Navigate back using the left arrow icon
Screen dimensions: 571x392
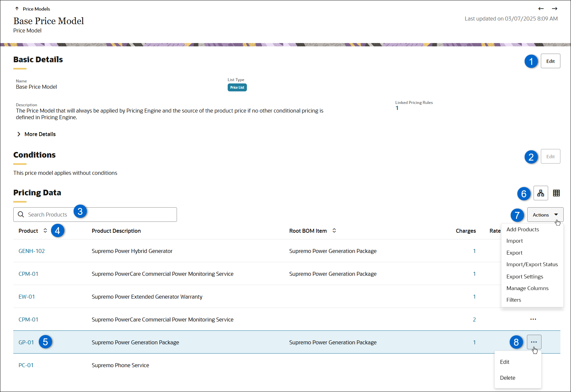541,9
